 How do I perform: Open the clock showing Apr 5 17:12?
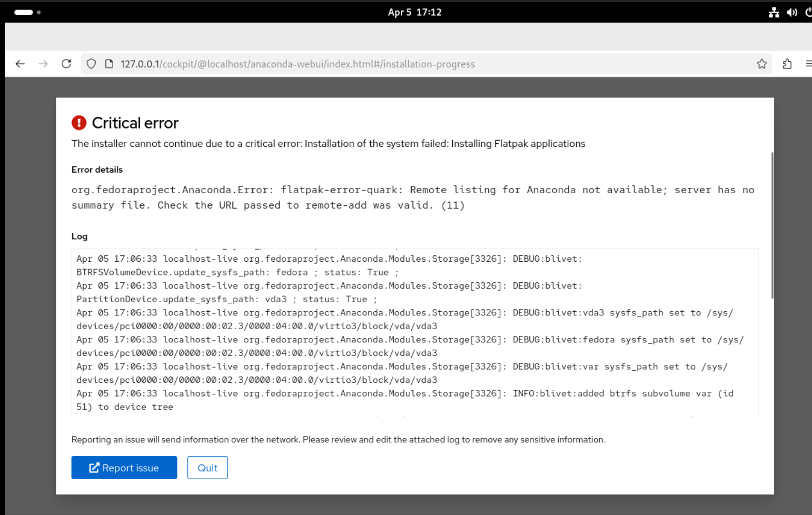click(x=414, y=12)
